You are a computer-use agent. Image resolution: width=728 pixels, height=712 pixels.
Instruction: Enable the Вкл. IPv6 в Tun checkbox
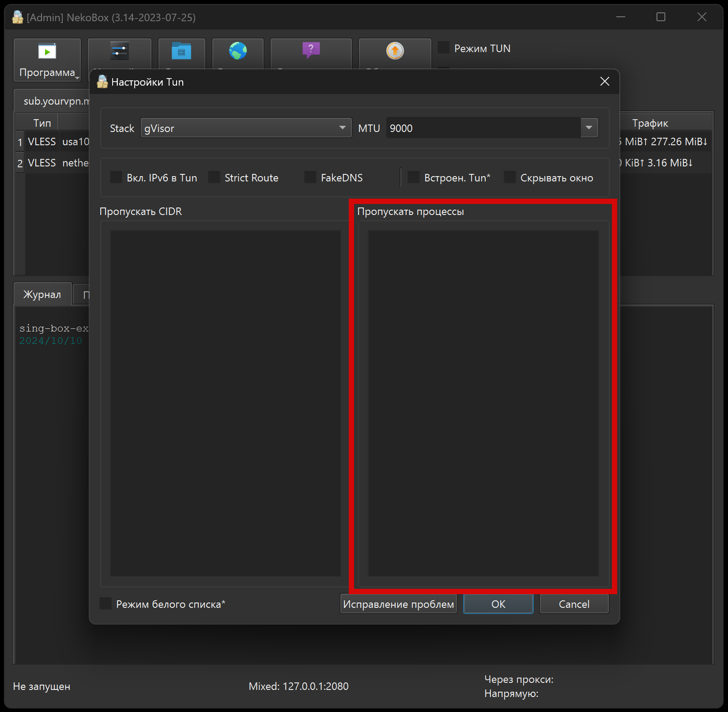click(x=116, y=177)
